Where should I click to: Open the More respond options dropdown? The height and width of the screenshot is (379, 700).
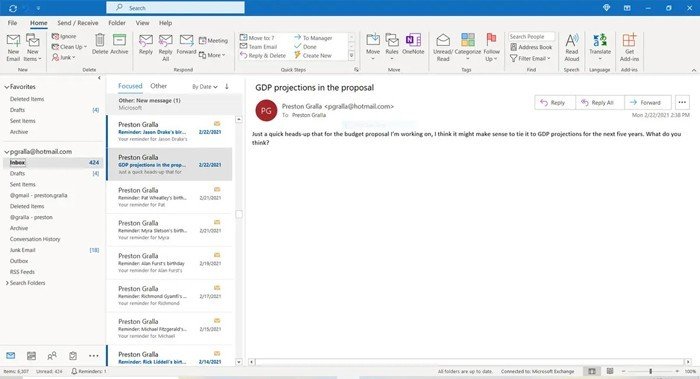coord(212,55)
